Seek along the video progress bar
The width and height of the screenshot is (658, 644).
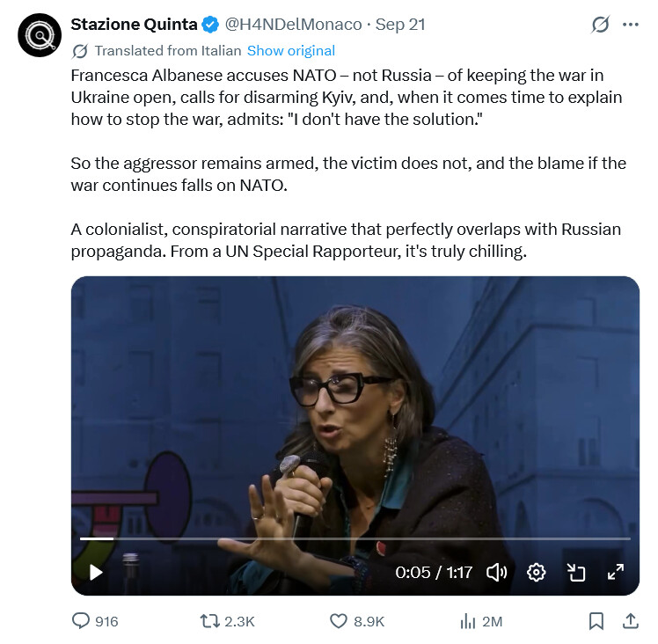click(x=355, y=538)
